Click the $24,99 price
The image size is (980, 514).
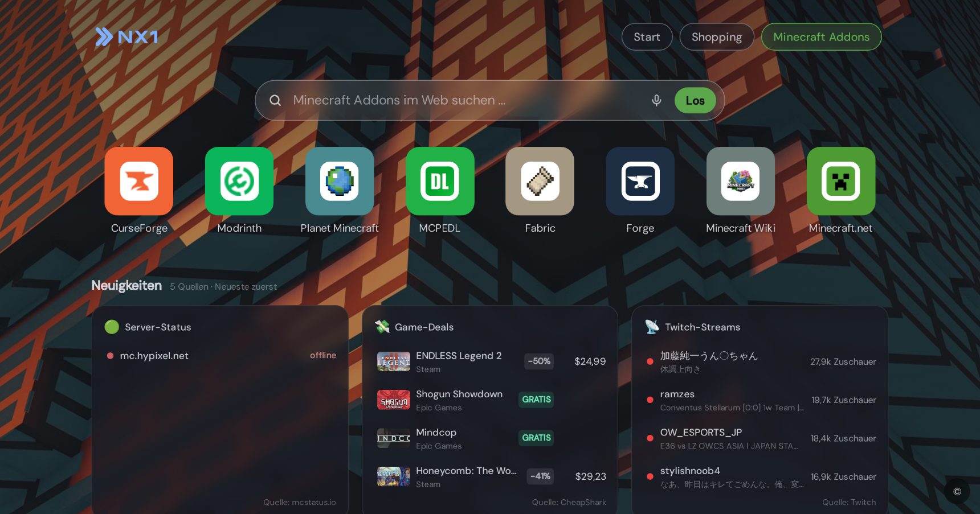590,361
